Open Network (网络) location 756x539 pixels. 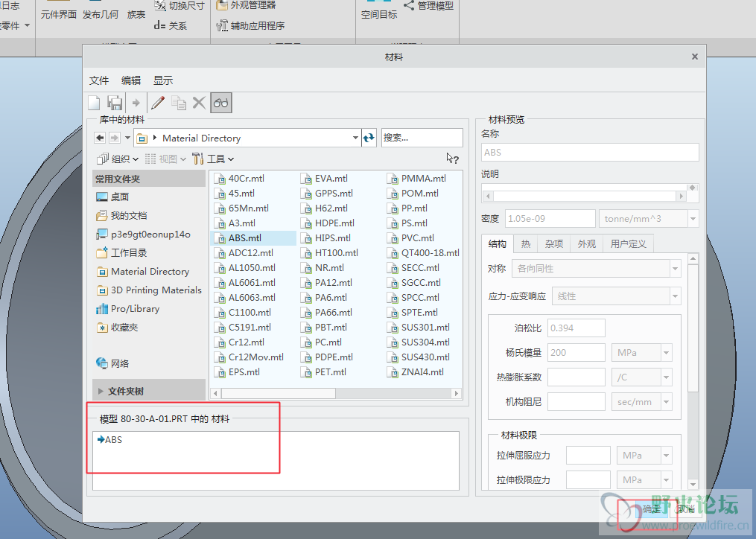coord(112,363)
